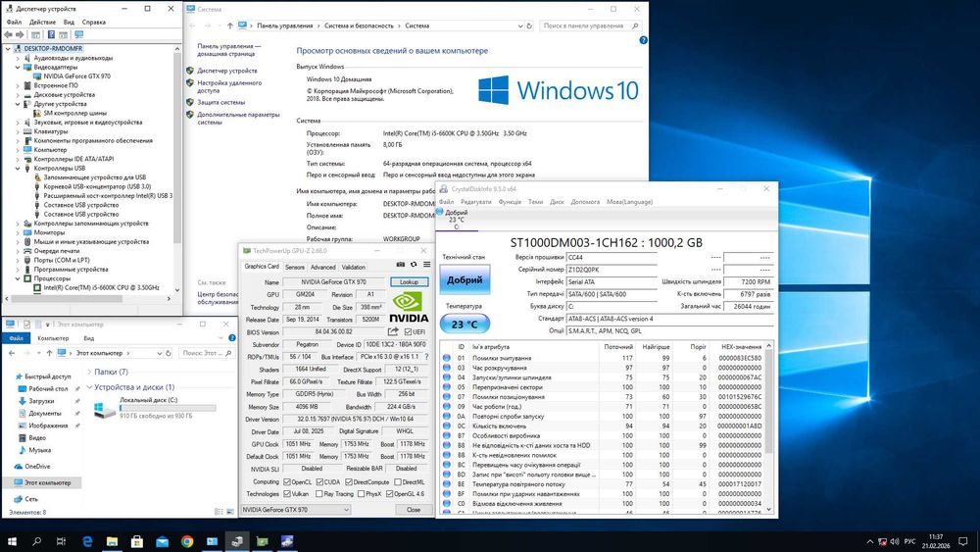Toggle OpenGL 4.6 checkbox in GPU-Z
The width and height of the screenshot is (980, 552).
(x=389, y=494)
